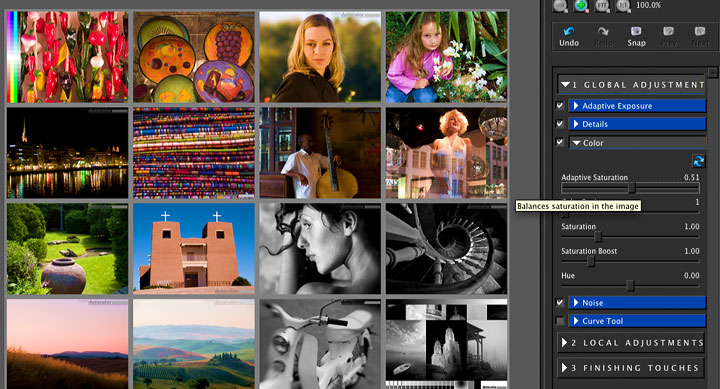Image resolution: width=720 pixels, height=389 pixels.
Task: Click the 100.0% zoom value
Action: tap(648, 5)
